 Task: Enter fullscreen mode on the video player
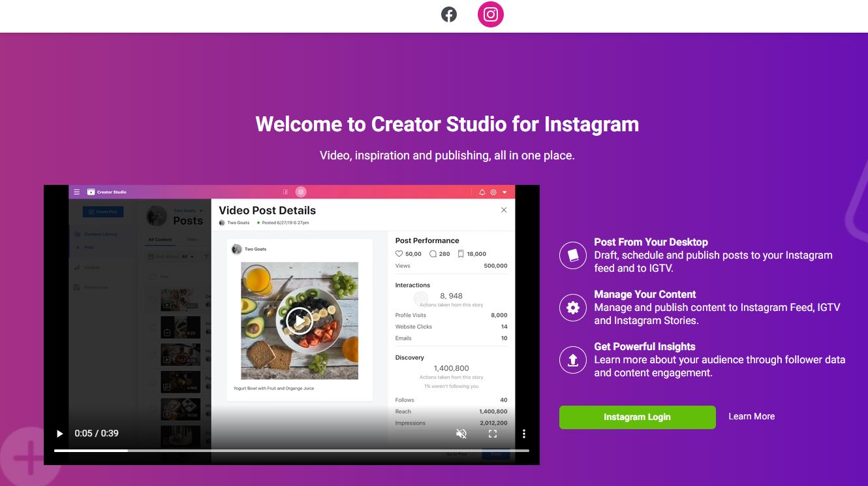(493, 434)
